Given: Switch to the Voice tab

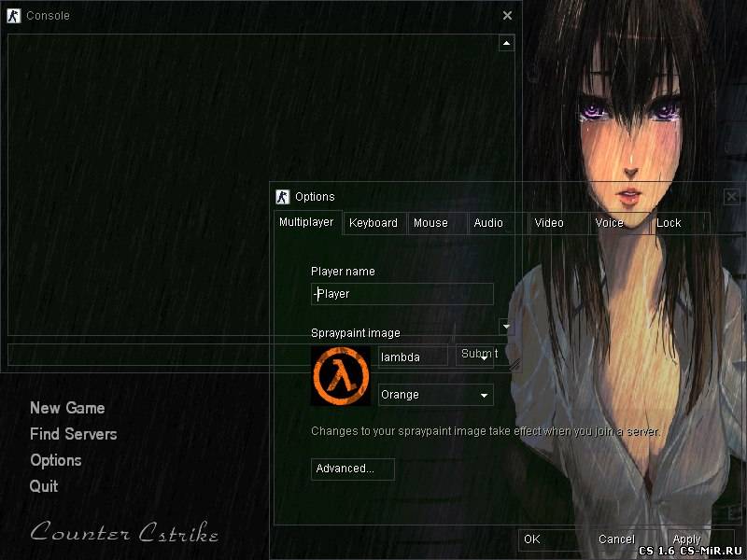Looking at the screenshot, I should [x=619, y=223].
